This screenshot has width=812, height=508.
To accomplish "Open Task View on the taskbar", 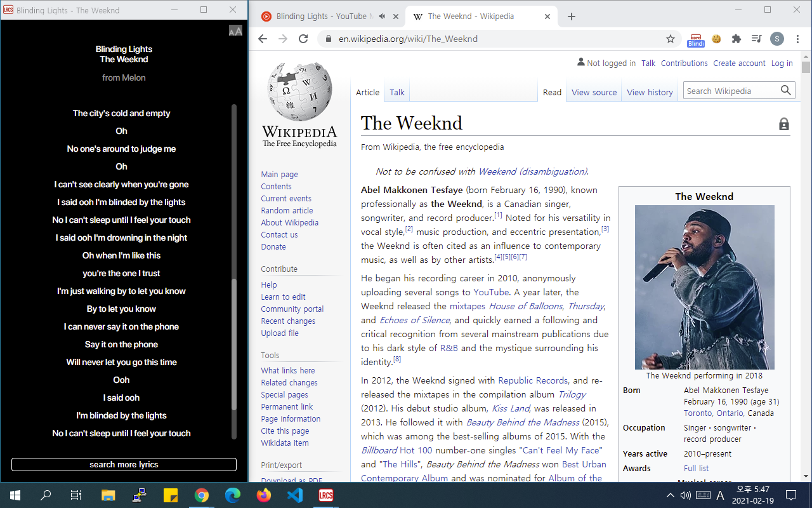I will coord(76,495).
